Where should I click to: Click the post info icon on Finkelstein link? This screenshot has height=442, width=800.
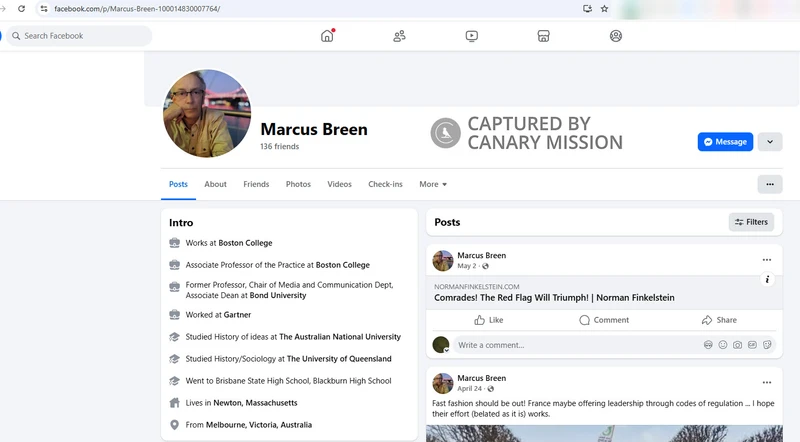click(x=767, y=279)
